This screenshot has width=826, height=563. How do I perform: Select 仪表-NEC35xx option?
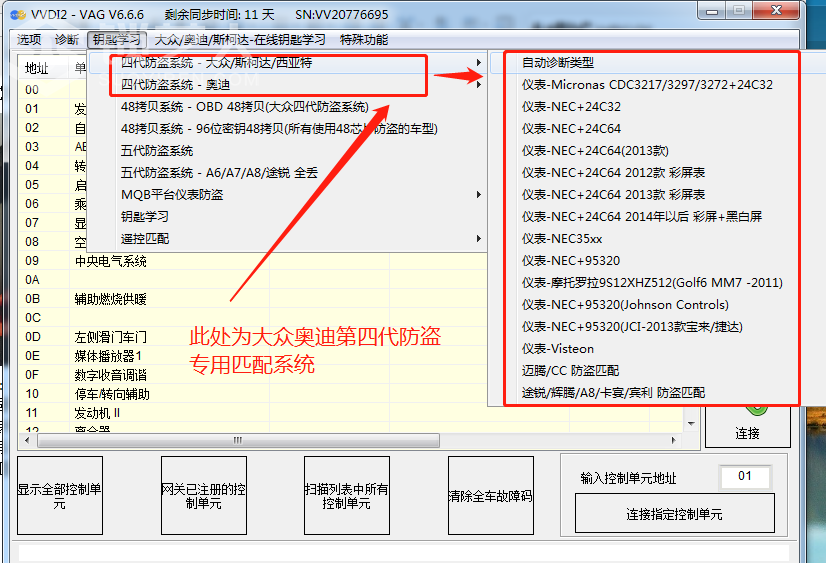(x=562, y=239)
